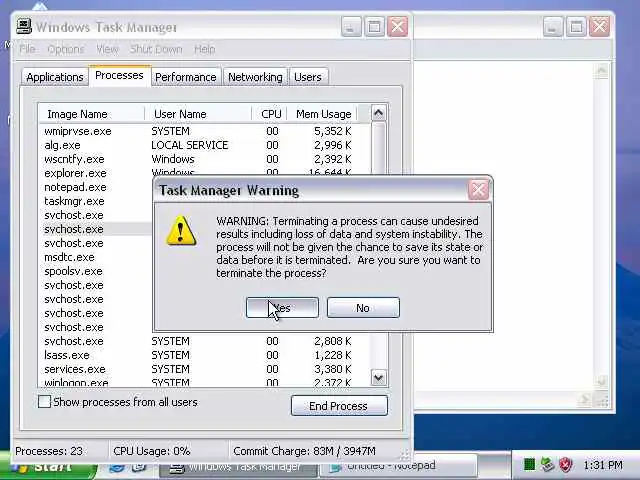Click the green CPU usage tray icon
Viewport: 640px width, 480px height.
pos(529,464)
